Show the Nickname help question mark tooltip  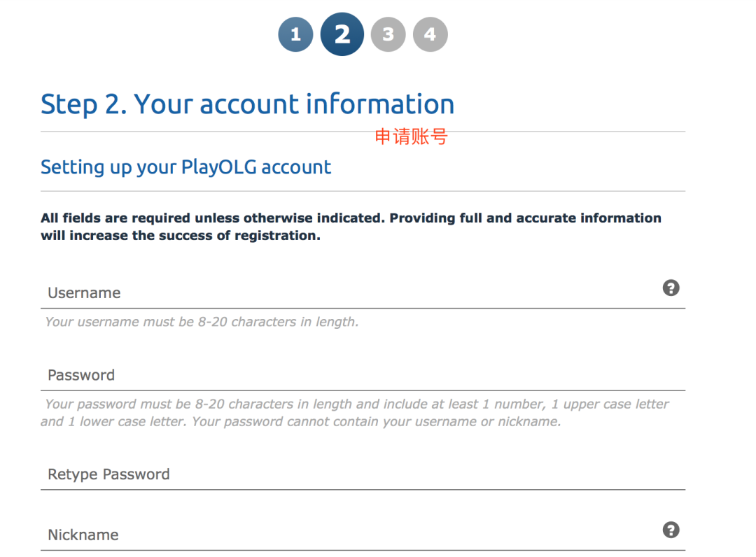(671, 530)
